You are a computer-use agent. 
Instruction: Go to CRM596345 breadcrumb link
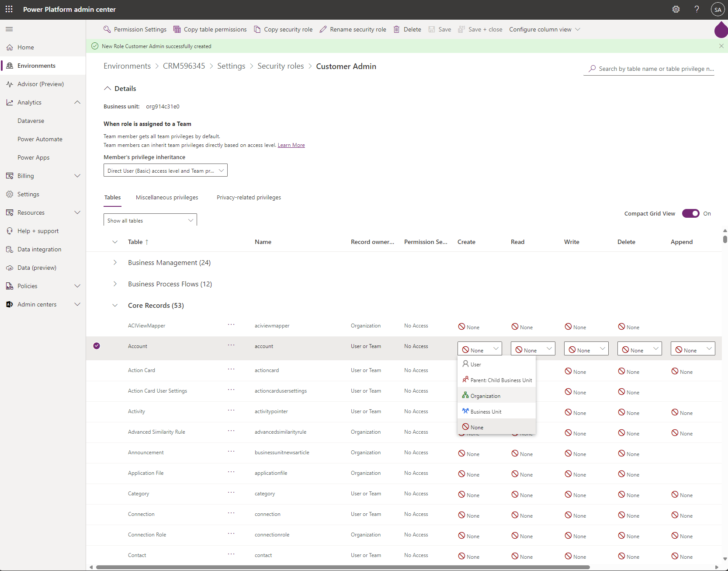tap(184, 66)
